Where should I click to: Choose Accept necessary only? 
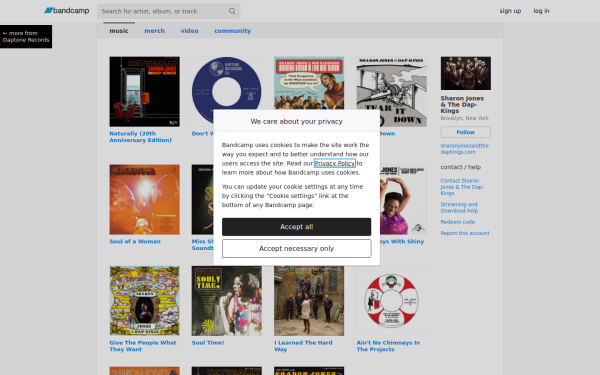tap(297, 249)
